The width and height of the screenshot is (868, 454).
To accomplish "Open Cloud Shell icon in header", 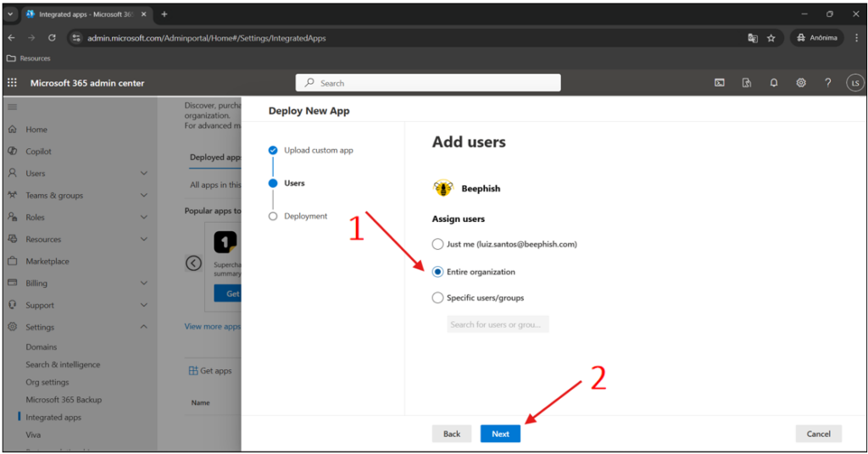I will click(719, 83).
